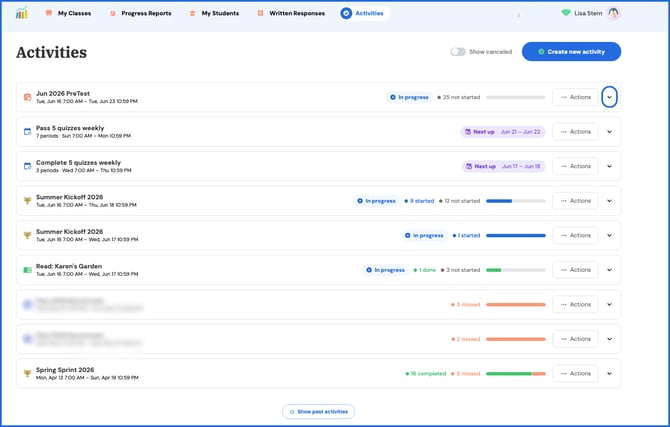670x427 pixels.
Task: Open Actions for Summer Kickoff with 1 started
Action: 575,236
